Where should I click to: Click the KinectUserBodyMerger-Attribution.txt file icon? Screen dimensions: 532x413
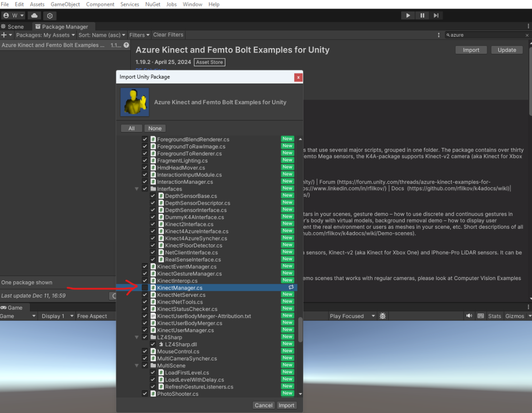pyautogui.click(x=153, y=316)
